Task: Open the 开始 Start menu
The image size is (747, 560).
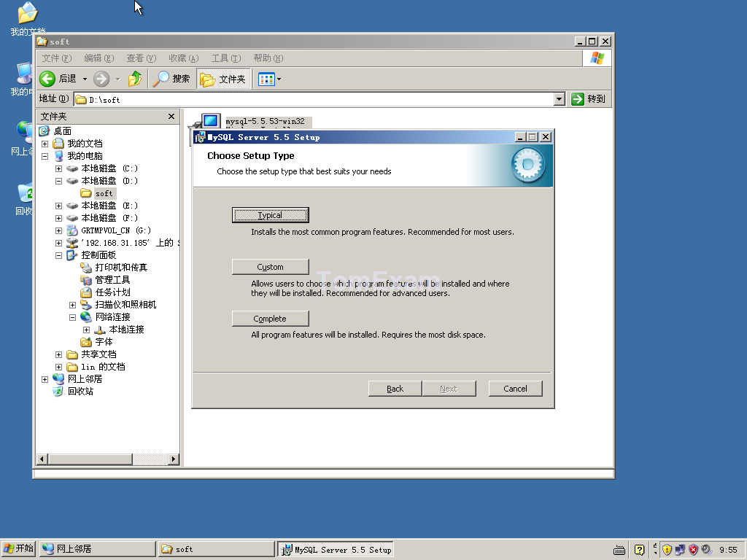Action: point(18,549)
